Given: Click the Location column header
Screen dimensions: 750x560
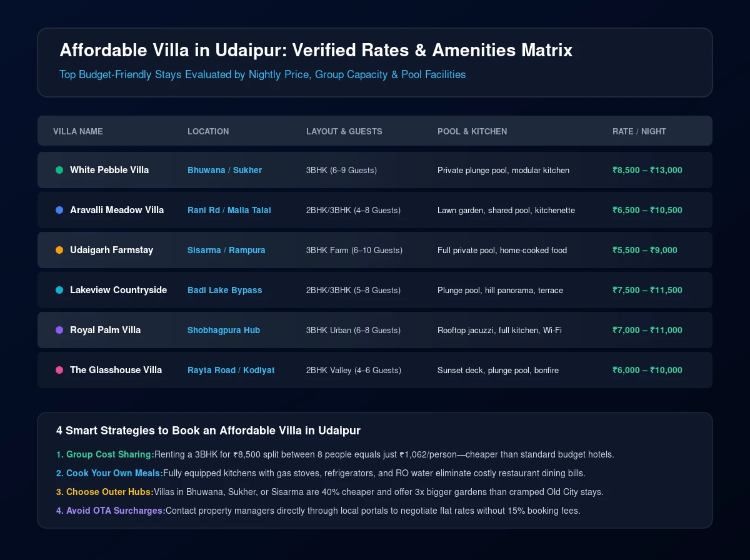Looking at the screenshot, I should pyautogui.click(x=208, y=131).
